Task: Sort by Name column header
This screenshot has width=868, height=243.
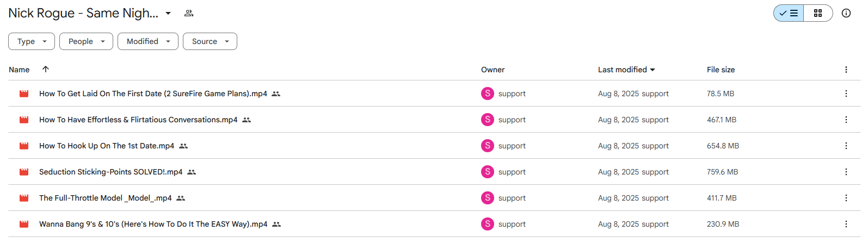Action: (x=19, y=70)
